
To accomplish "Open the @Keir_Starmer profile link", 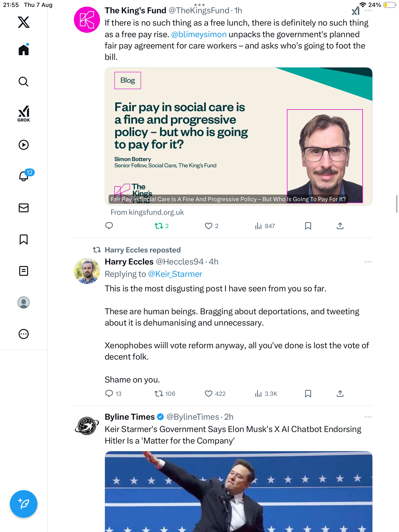I will [175, 274].
